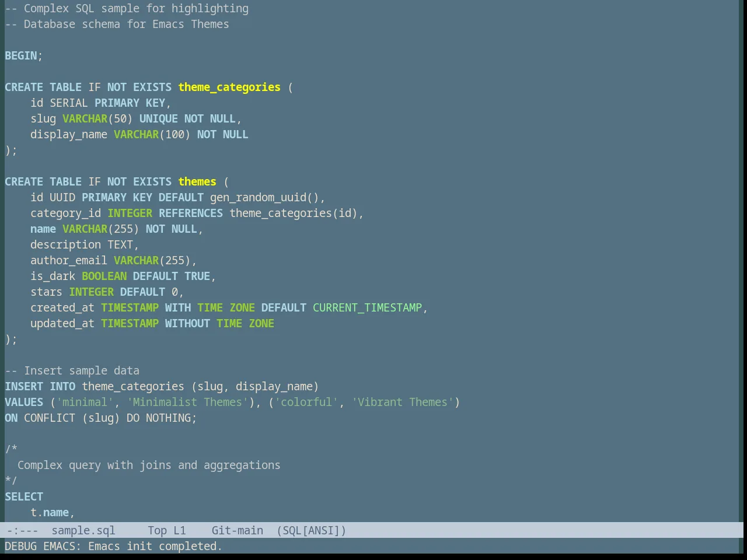The width and height of the screenshot is (747, 560).
Task: Click description TEXT column line
Action: (x=85, y=245)
